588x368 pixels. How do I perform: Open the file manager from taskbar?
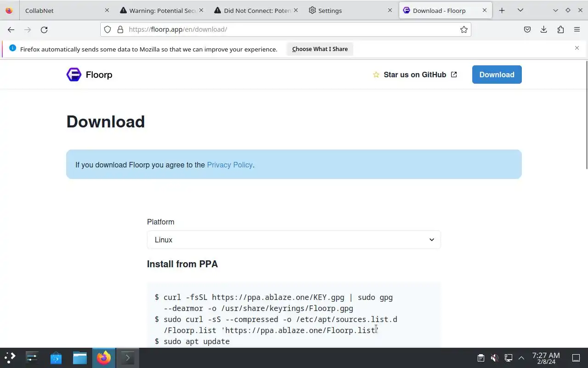pyautogui.click(x=80, y=357)
